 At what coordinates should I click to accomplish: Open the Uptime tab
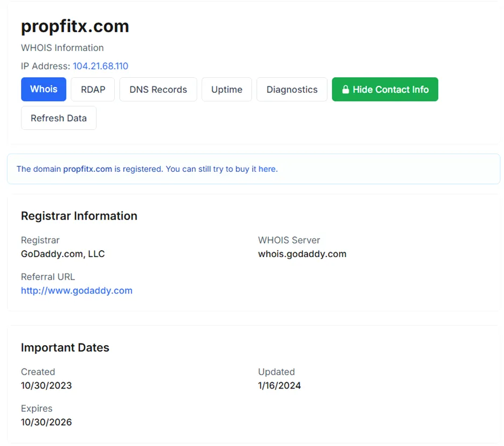(x=227, y=89)
